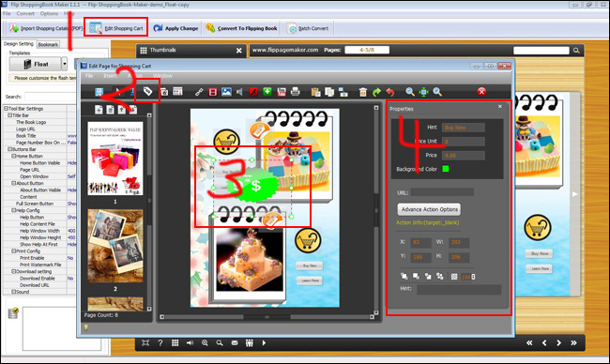Click the email envelope icon in the bottom bar
Viewport: 610px width, 364px height.
[x=235, y=342]
